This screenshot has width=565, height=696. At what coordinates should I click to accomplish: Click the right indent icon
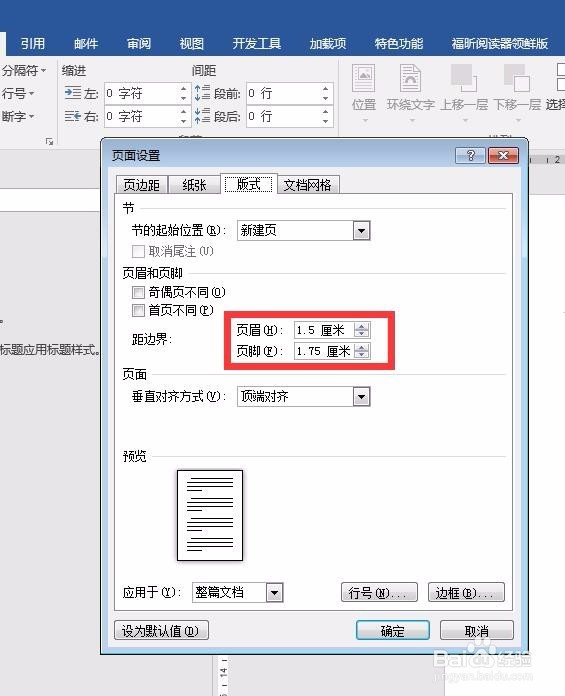pos(73,116)
